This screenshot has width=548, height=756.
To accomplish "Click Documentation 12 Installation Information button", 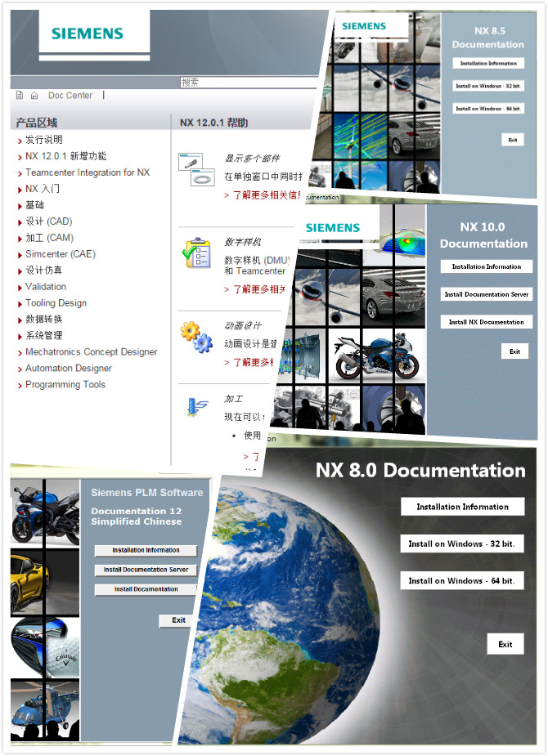I will (146, 551).
